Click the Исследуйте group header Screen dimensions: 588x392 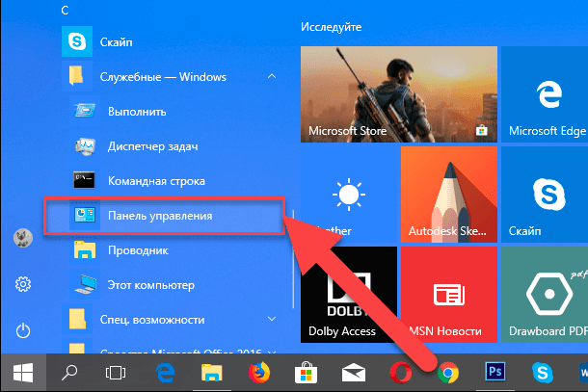pos(332,27)
